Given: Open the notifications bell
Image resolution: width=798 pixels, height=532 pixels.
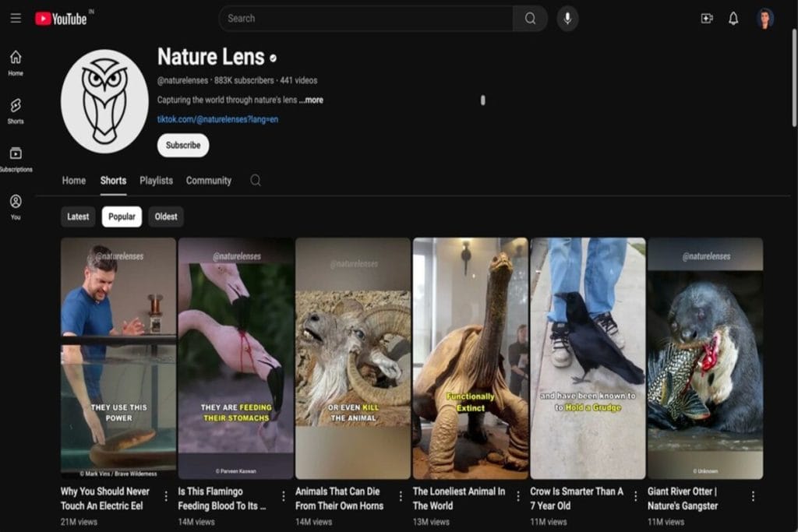Looking at the screenshot, I should coord(733,19).
